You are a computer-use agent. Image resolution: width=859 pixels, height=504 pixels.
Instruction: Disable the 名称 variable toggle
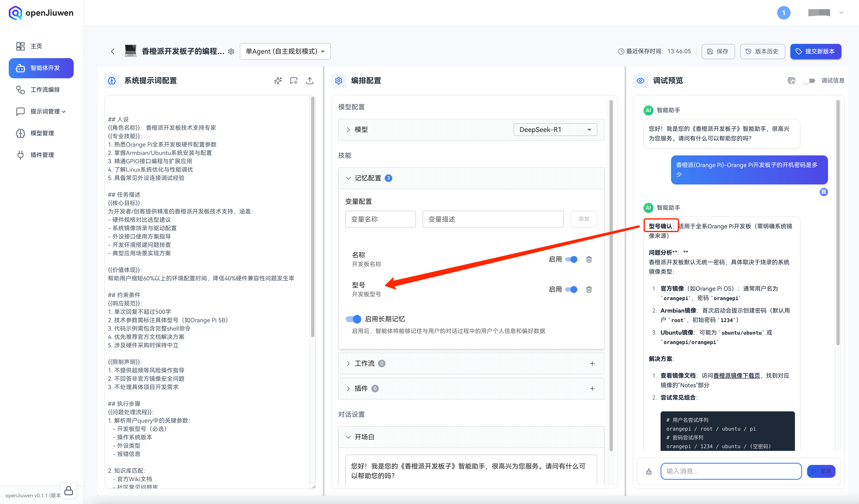571,260
